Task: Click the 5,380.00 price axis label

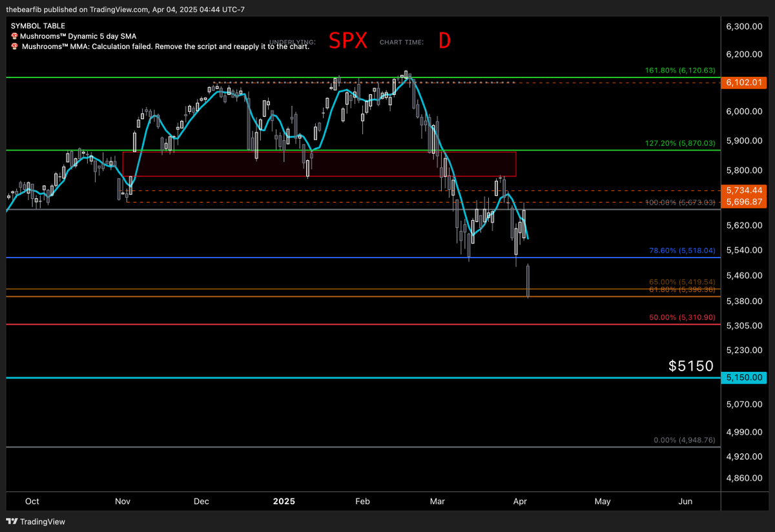Action: 745,301
